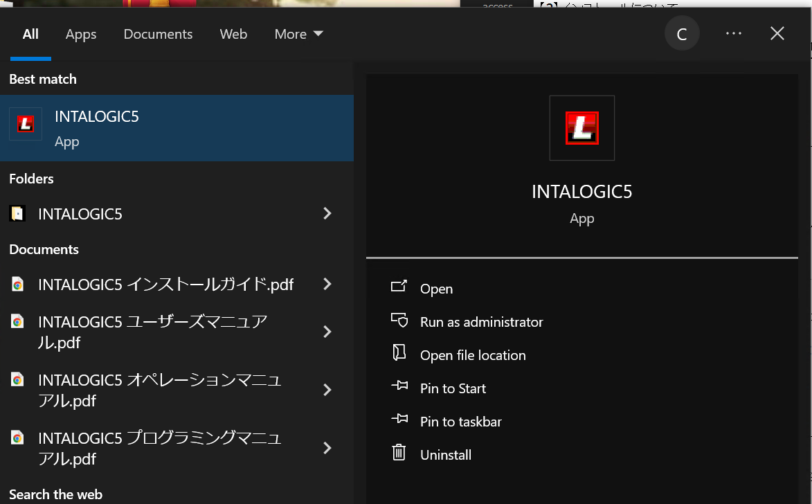Expand options for プログラミングマニュアル.pdf via chevron
812x504 pixels.
click(327, 448)
